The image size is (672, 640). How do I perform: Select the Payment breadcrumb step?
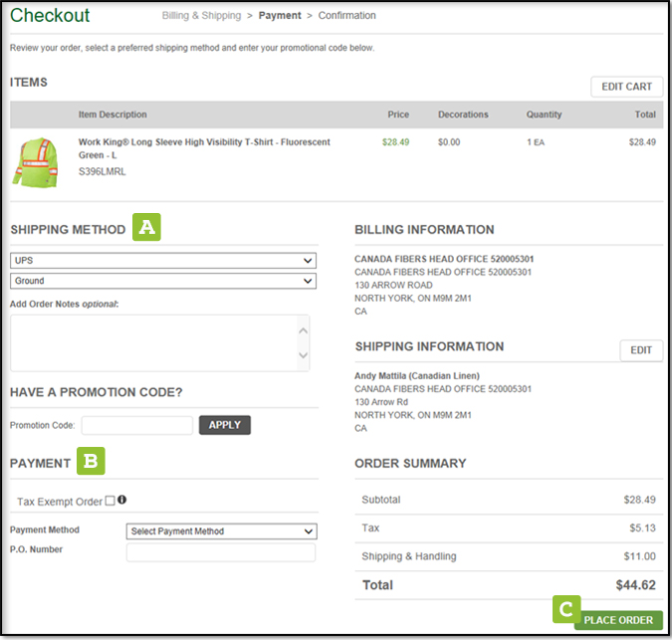(280, 16)
